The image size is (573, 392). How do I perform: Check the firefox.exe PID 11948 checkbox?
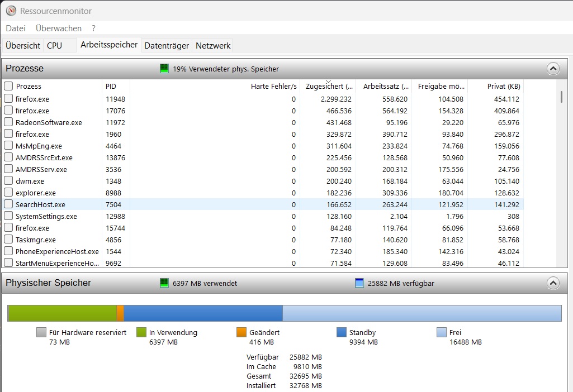8,98
